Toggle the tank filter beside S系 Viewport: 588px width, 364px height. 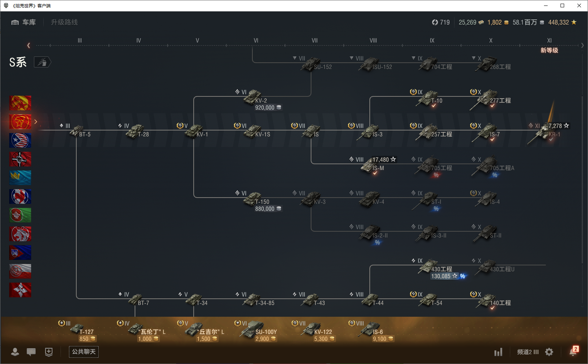[x=43, y=62]
